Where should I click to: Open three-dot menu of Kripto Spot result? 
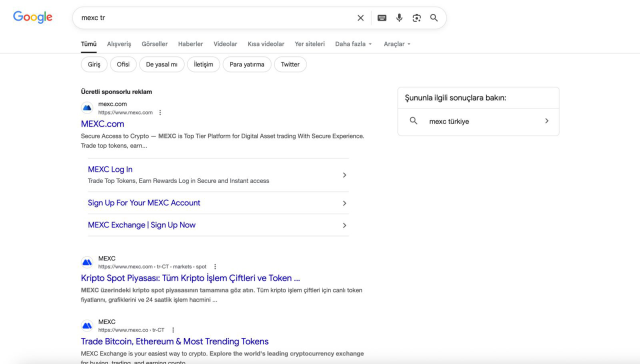point(215,266)
